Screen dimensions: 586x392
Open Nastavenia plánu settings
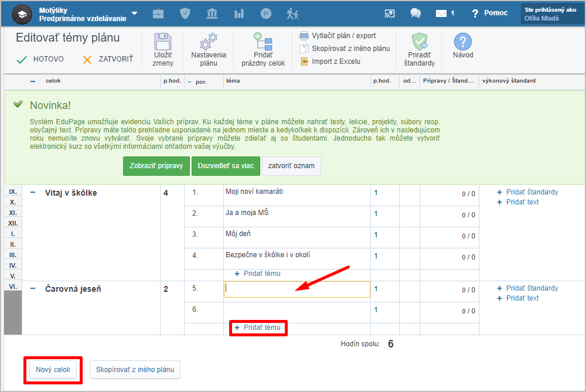click(x=209, y=50)
